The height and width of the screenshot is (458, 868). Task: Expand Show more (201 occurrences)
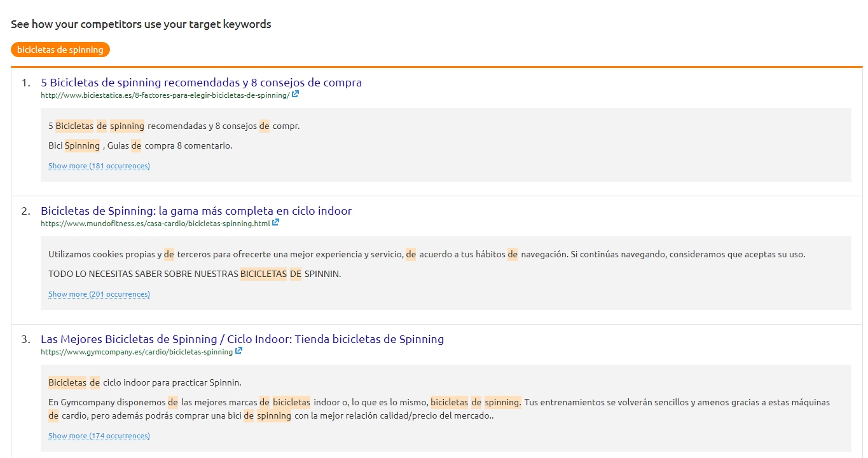pos(99,294)
